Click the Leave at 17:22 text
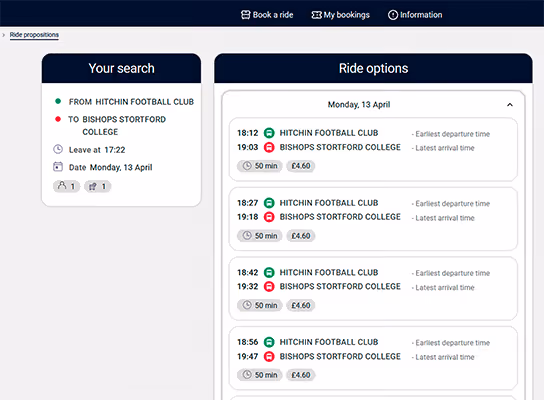Screen dimensions: 544x400 (97, 150)
